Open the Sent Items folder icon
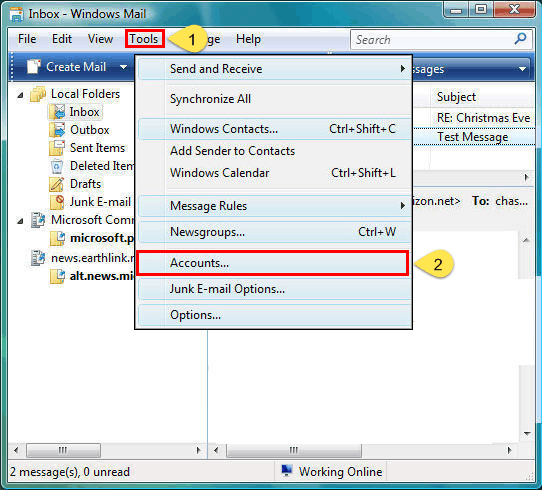This screenshot has width=542, height=490. pyautogui.click(x=57, y=148)
